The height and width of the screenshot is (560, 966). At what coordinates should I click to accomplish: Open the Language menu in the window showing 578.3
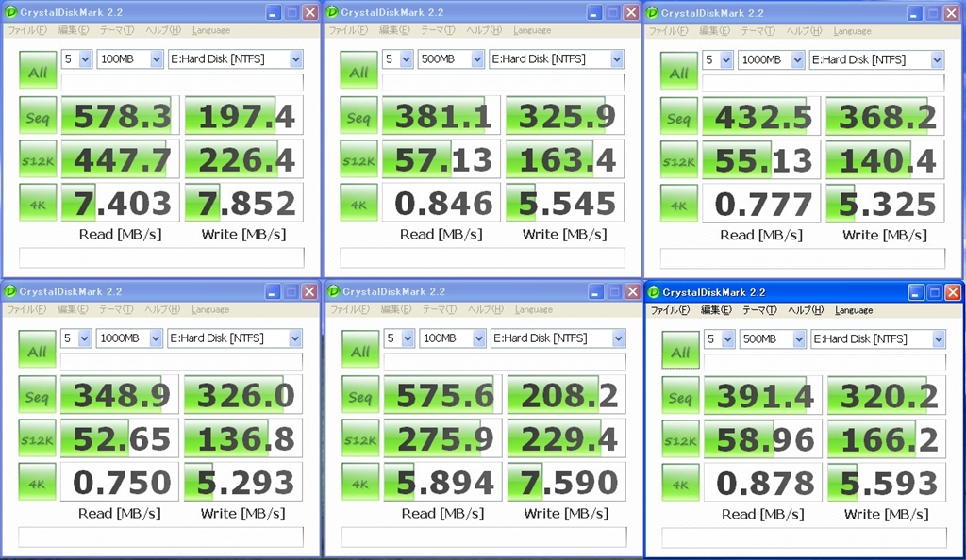210,30
